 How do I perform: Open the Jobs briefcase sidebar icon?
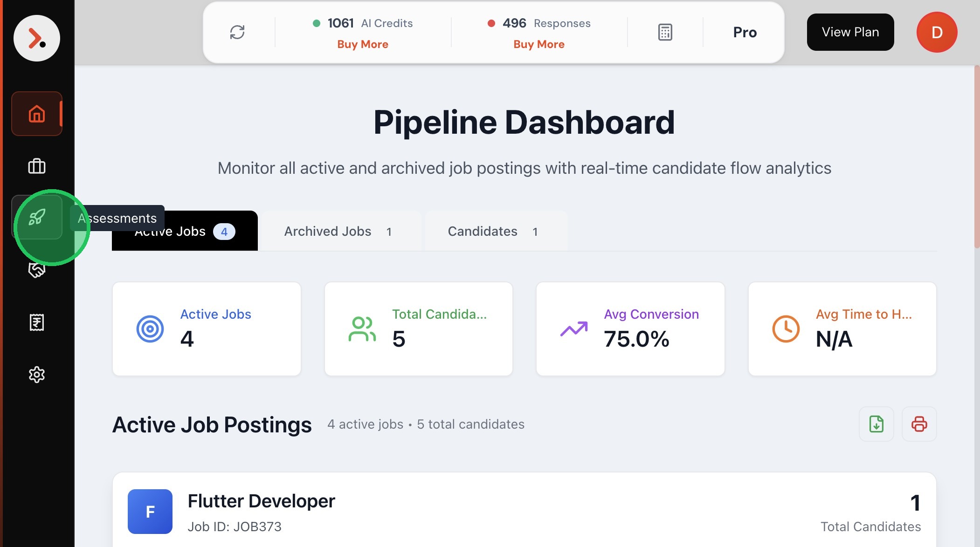point(37,166)
